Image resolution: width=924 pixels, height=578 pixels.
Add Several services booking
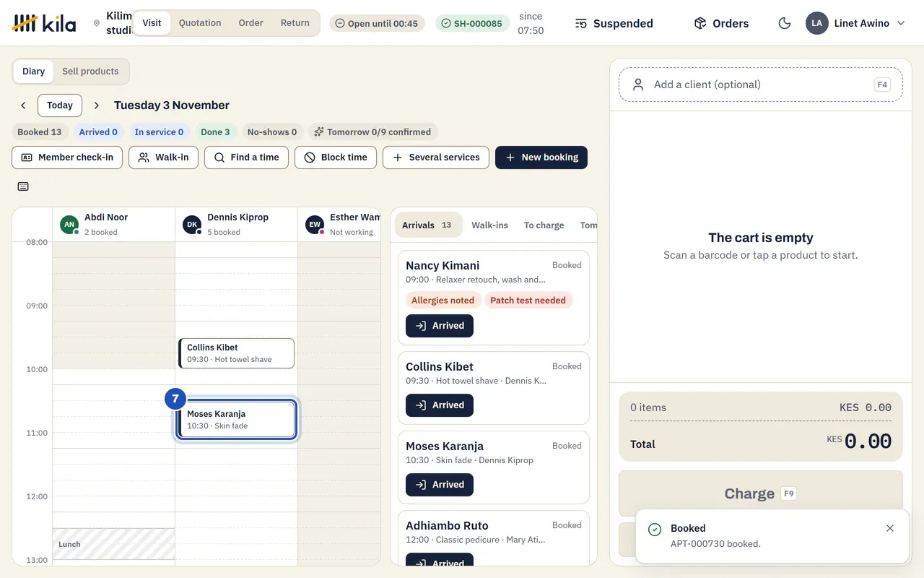pyautogui.click(x=436, y=158)
